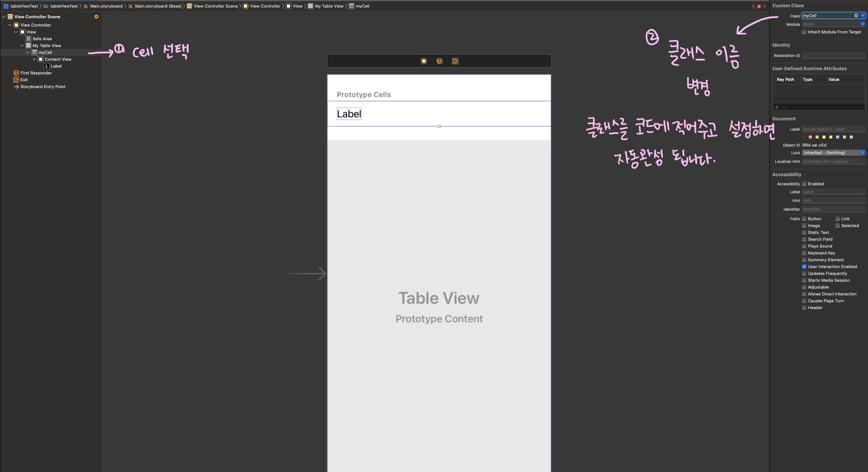This screenshot has height=472, width=868.
Task: Uncheck User Interaction Enabled trait
Action: pos(804,267)
